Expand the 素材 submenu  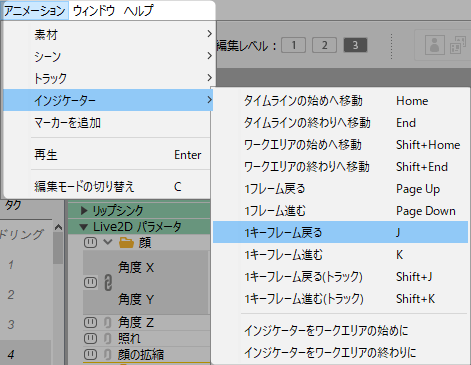108,34
